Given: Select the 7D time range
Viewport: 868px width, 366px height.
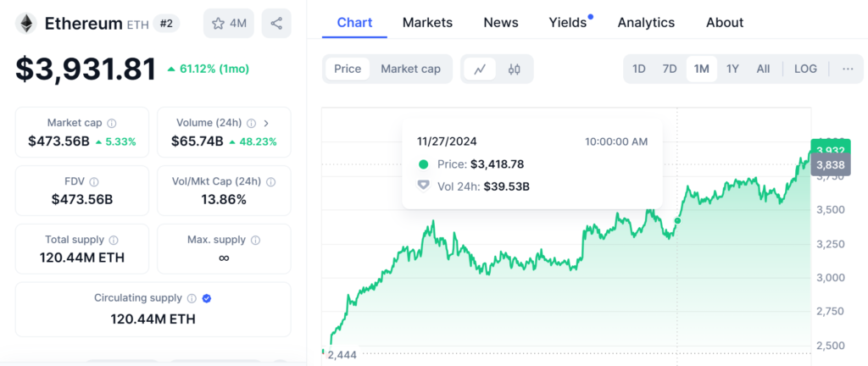Looking at the screenshot, I should coord(670,69).
